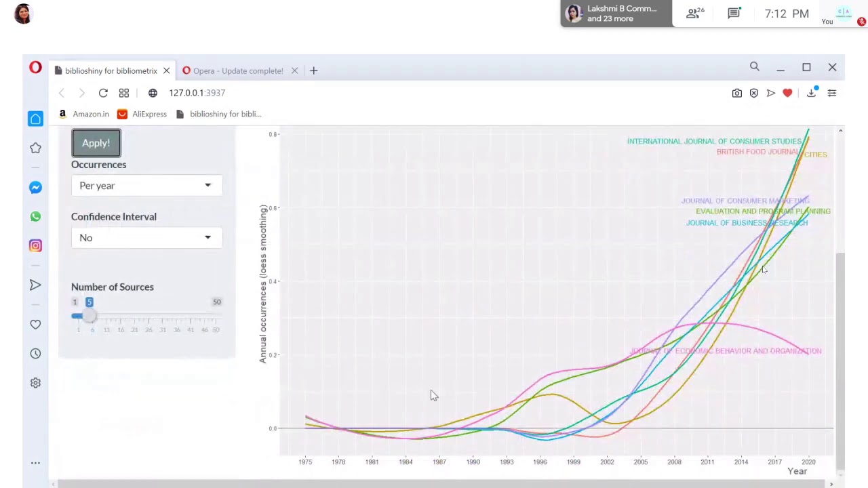
Task: Click the Apply! button
Action: tap(96, 143)
